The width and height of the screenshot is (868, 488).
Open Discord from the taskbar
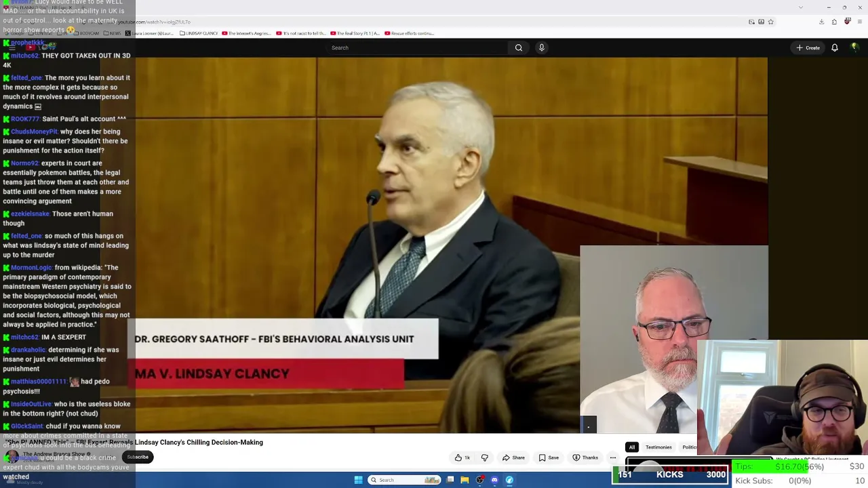coord(494,480)
